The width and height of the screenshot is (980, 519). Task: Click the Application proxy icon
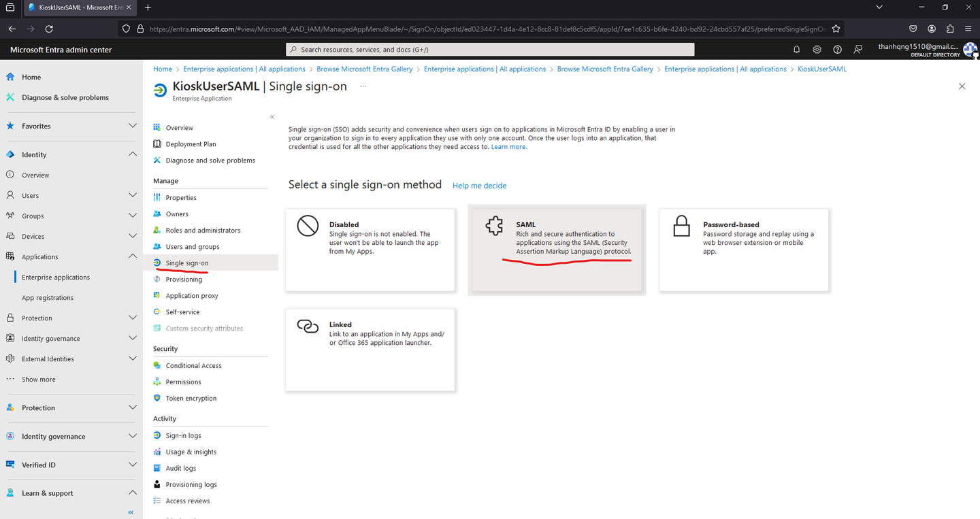tap(157, 295)
